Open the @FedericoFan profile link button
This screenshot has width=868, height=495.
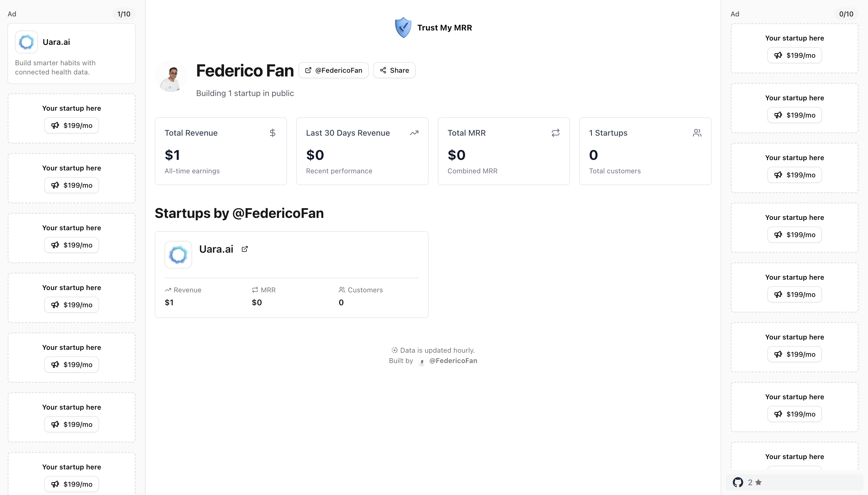tap(334, 70)
